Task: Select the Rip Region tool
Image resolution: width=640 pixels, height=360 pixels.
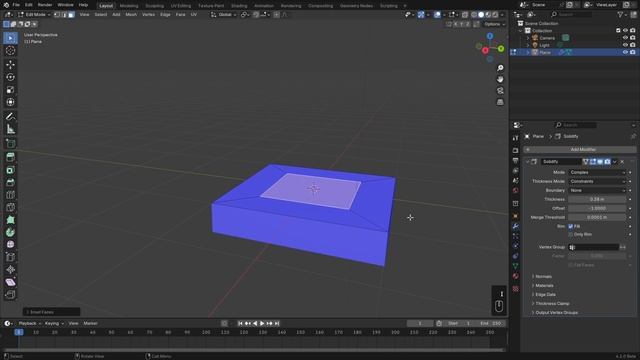Action: [x=10, y=294]
